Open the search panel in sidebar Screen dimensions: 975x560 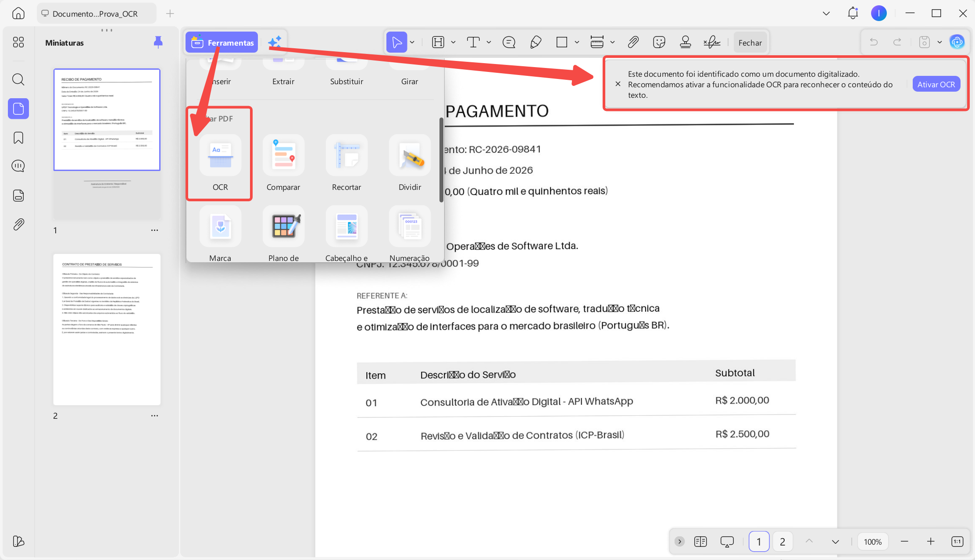pyautogui.click(x=18, y=79)
